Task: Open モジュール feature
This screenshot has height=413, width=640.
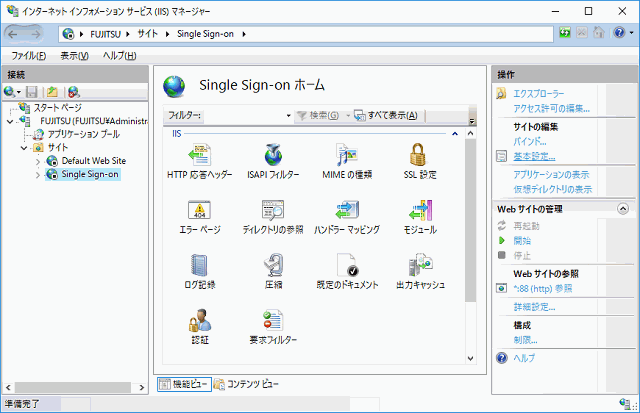Action: [420, 217]
